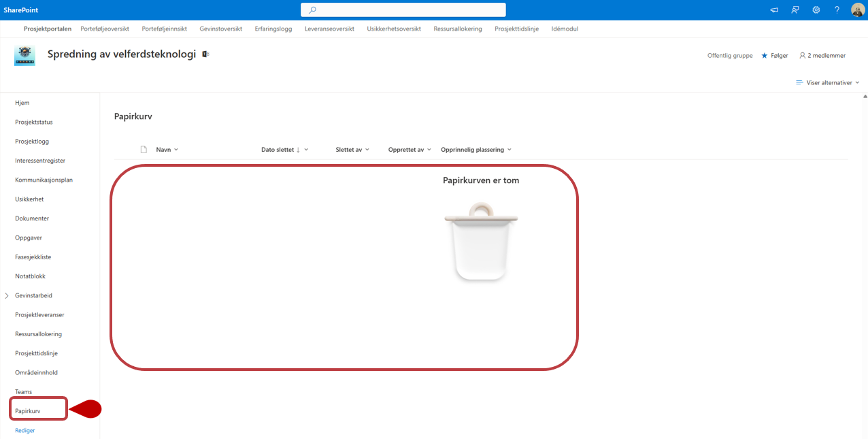This screenshot has width=868, height=439.
Task: Open the Viser alternativer dropdown
Action: tap(827, 82)
